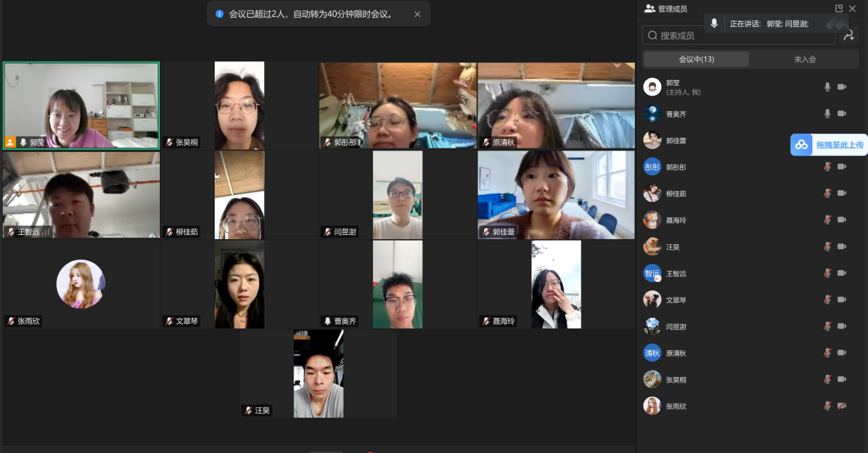Screen dimensions: 868x453
Task: Select 郭佳蕾's video tile
Action: tap(556, 195)
